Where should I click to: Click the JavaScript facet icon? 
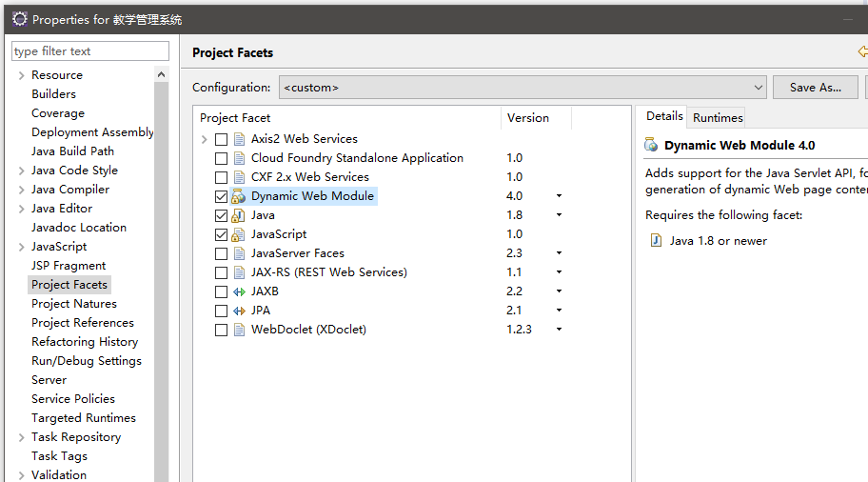[239, 234]
